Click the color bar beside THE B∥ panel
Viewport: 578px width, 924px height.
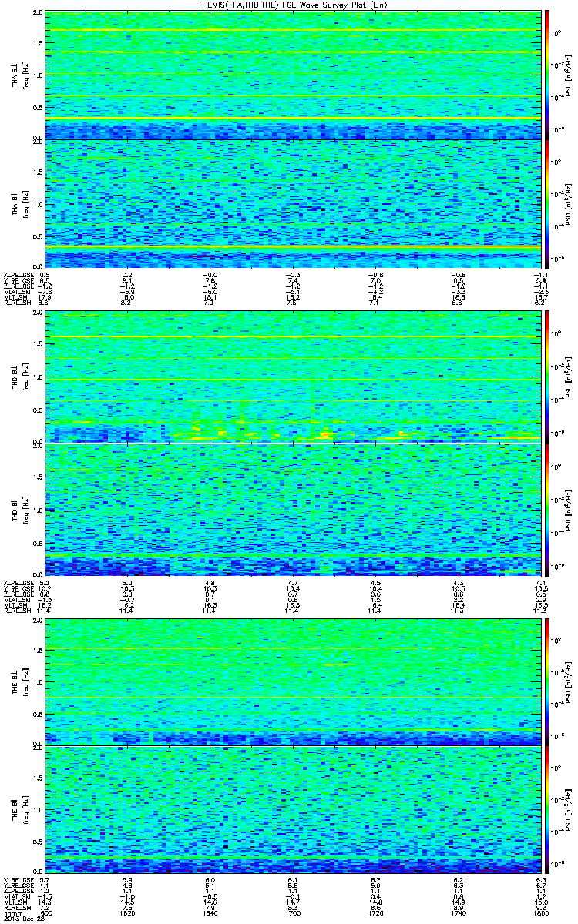click(546, 809)
